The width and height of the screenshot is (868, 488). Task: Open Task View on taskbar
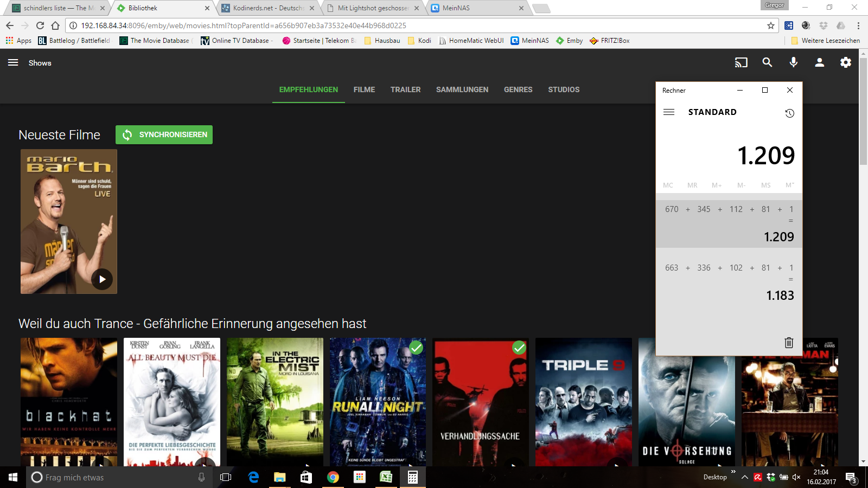click(226, 477)
